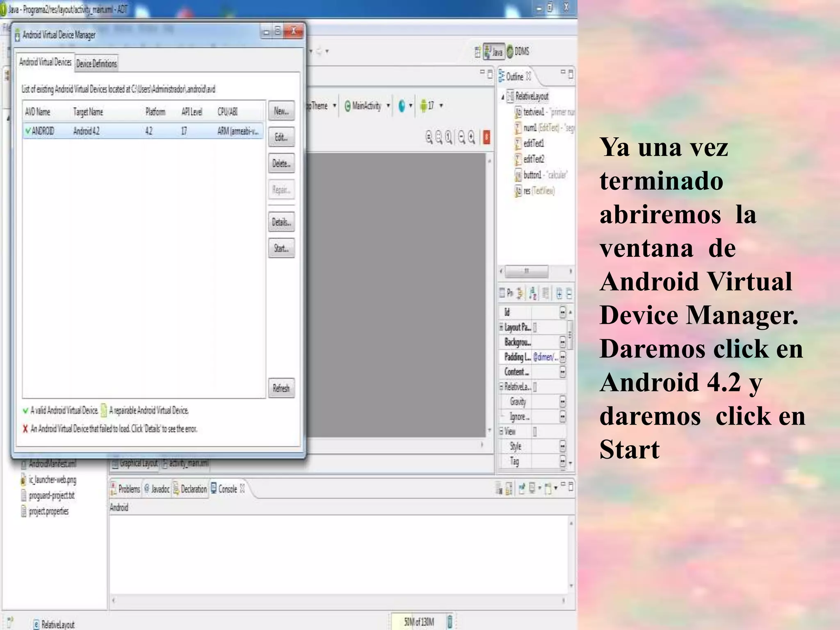Click the Refresh button in AVD Manager
840x630 pixels.
(x=281, y=388)
